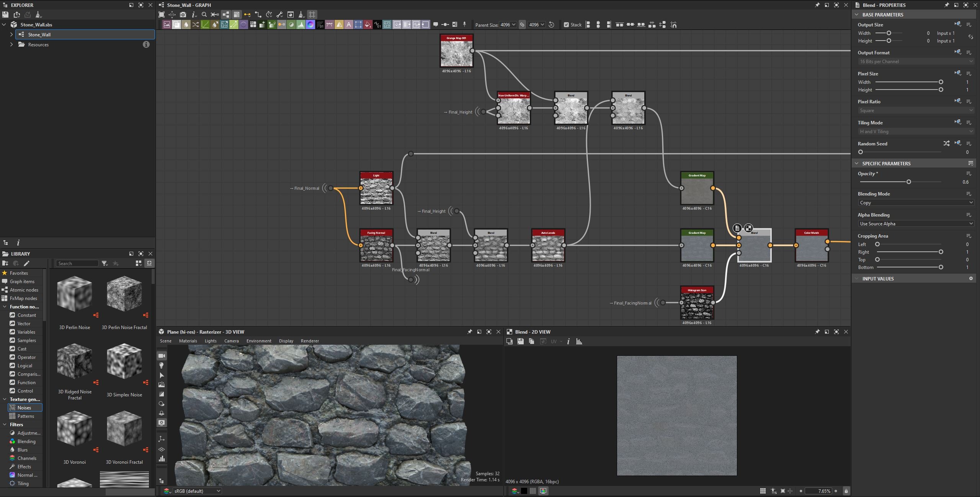Expand the Resources folder in Explorer
980x497 pixels.
[11, 44]
